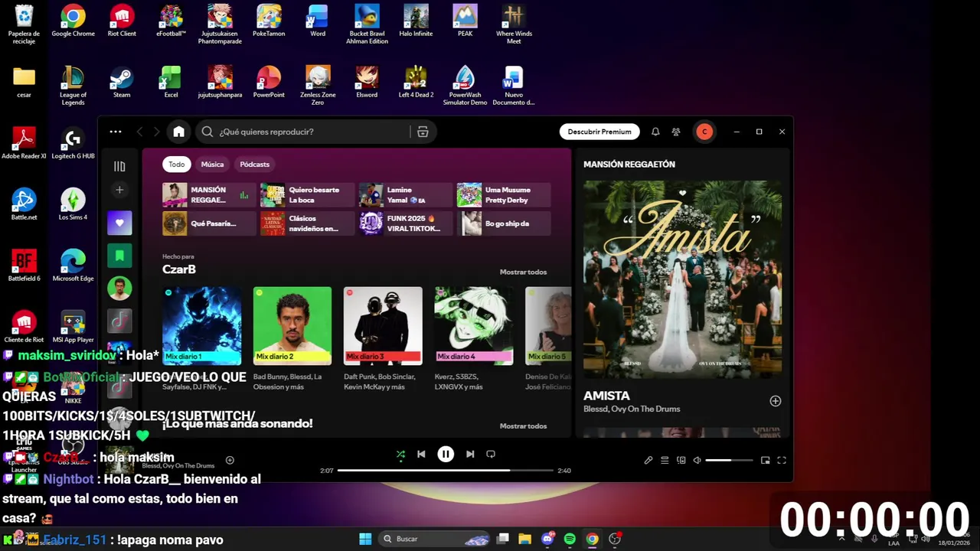The image size is (980, 551).
Task: Open Mix diario 3 cover
Action: (383, 326)
